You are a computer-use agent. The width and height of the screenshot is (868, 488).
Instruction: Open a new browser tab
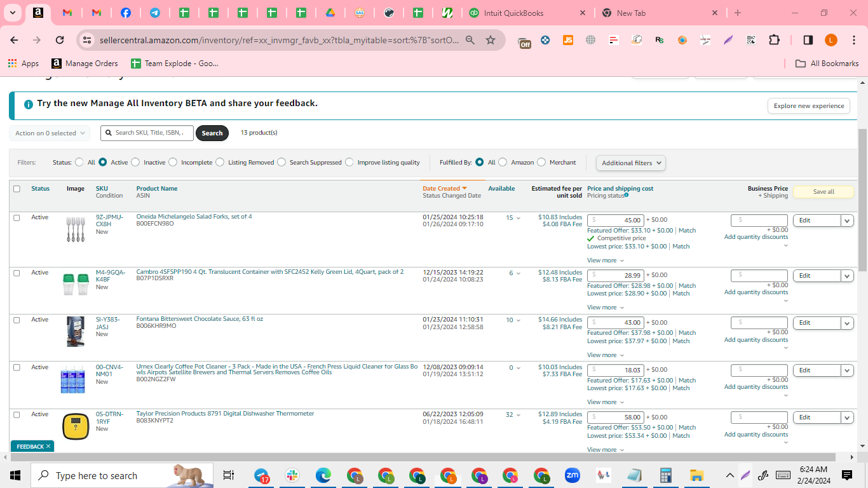[738, 13]
